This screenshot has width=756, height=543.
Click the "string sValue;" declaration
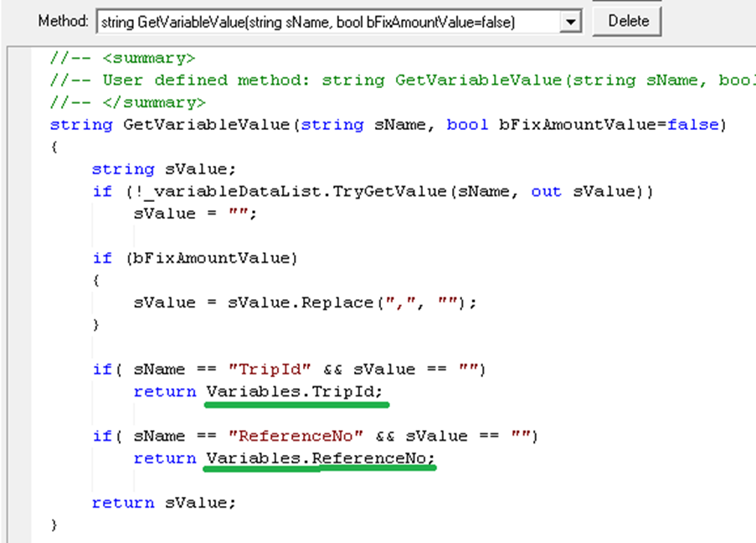[x=164, y=169]
